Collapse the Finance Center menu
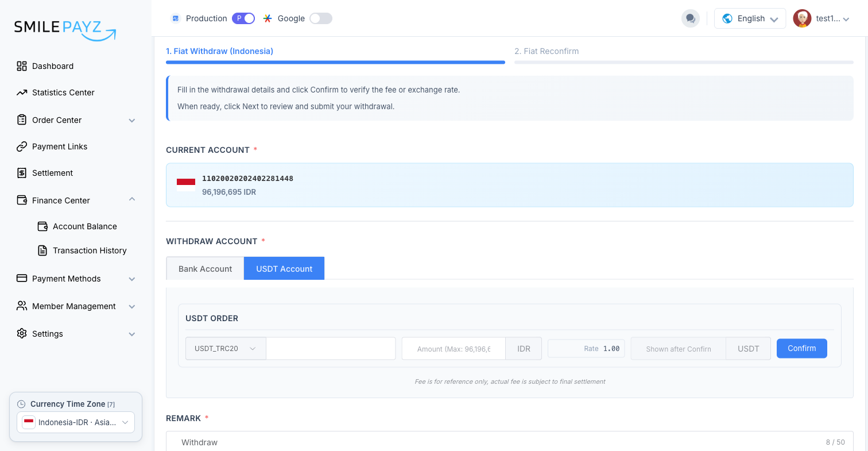868x451 pixels. [132, 200]
